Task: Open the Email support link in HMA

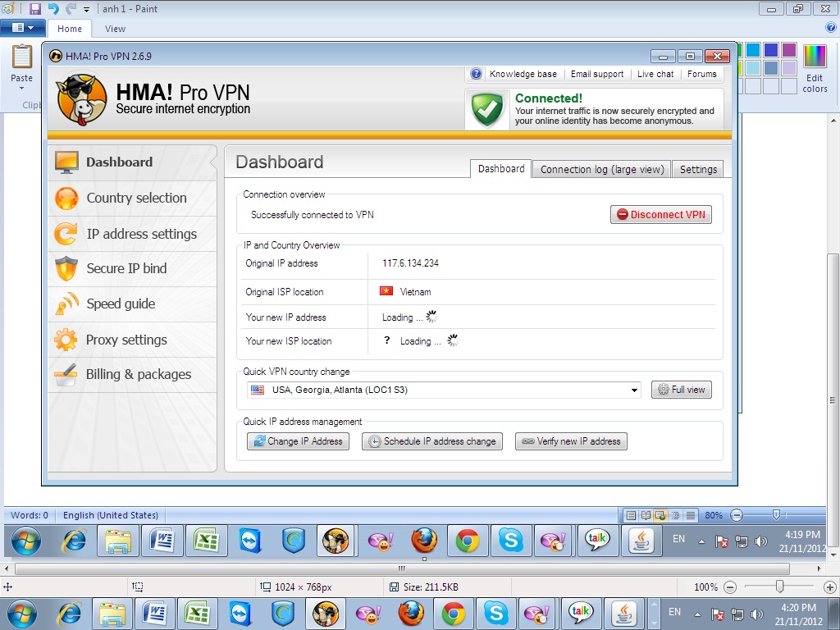Action: 597,74
